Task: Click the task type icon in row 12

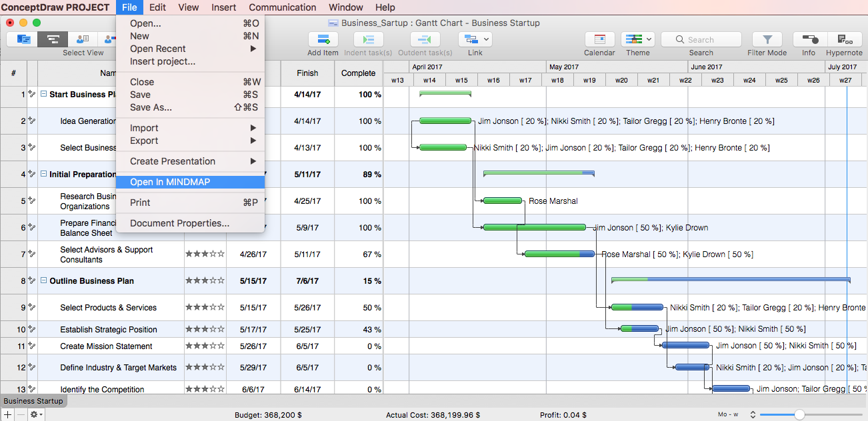Action: tap(32, 367)
